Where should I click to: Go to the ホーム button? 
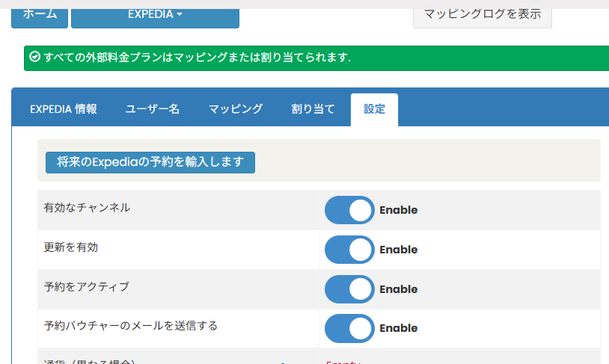click(x=40, y=14)
